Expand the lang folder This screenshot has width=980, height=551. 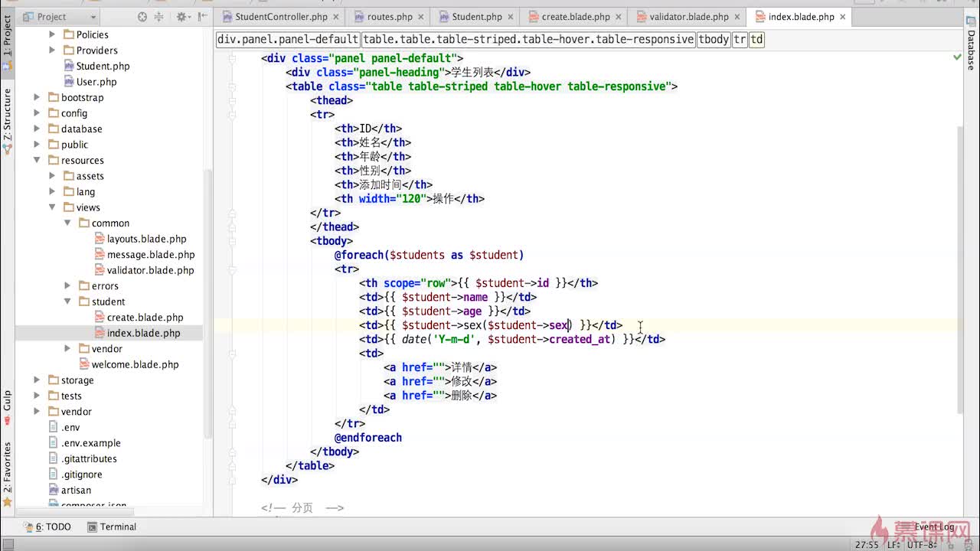(x=52, y=191)
